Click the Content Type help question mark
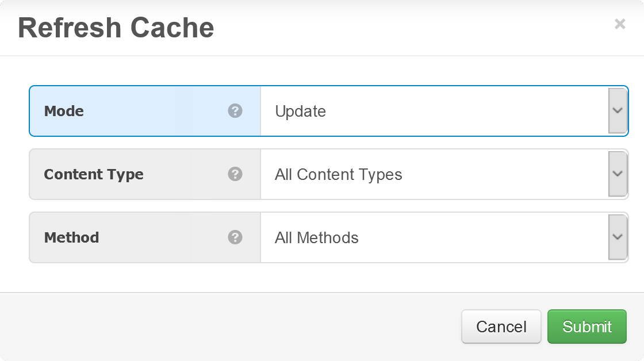Viewport: 644px width, 361px height. 235,174
